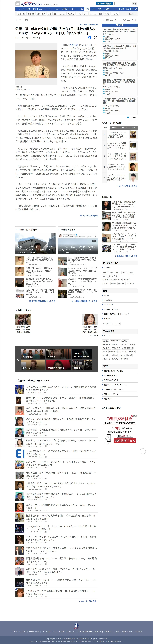Screen dimensions: 153x644
Task: Share article on Facebook
Action: pos(89,38)
